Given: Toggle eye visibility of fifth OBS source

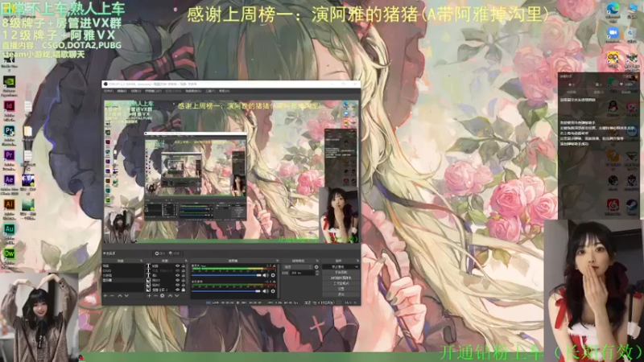Looking at the screenshot, I should (x=177, y=285).
